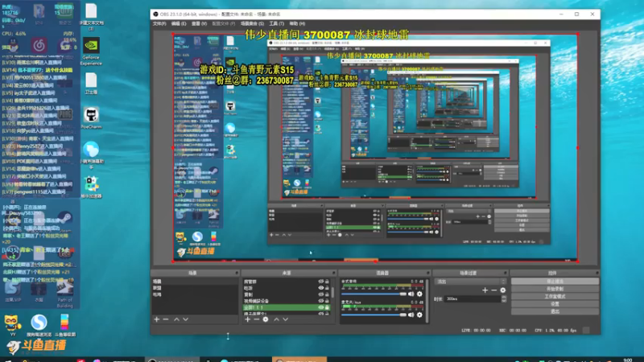This screenshot has width=644, height=362.
Task: Click the 退出 exit button in Controls
Action: (x=555, y=311)
